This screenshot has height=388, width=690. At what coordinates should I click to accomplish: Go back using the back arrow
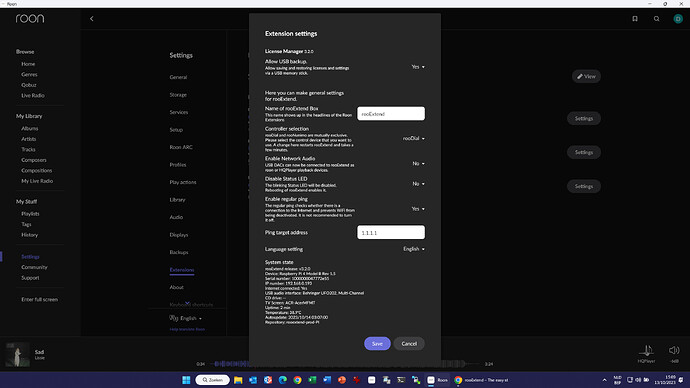coord(92,18)
